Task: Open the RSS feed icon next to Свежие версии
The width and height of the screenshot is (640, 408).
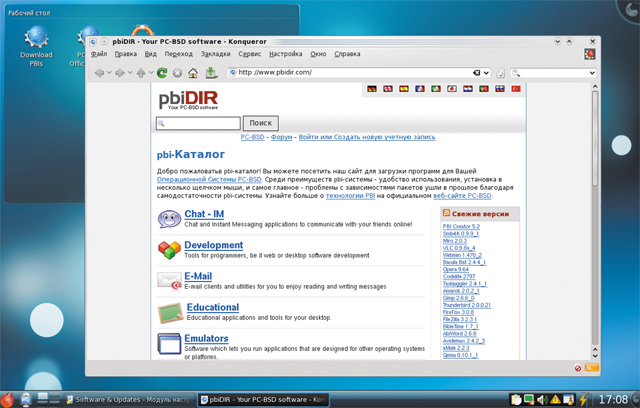Action: click(x=447, y=213)
